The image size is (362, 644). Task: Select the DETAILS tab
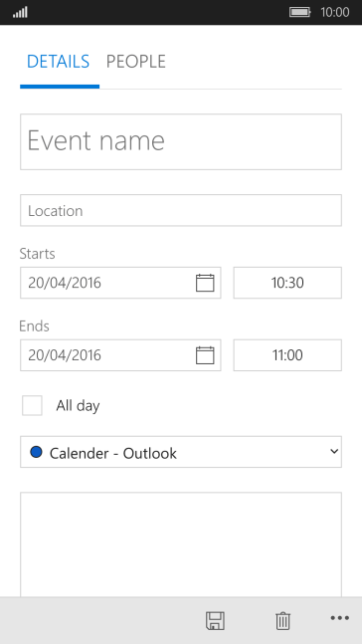tap(58, 62)
